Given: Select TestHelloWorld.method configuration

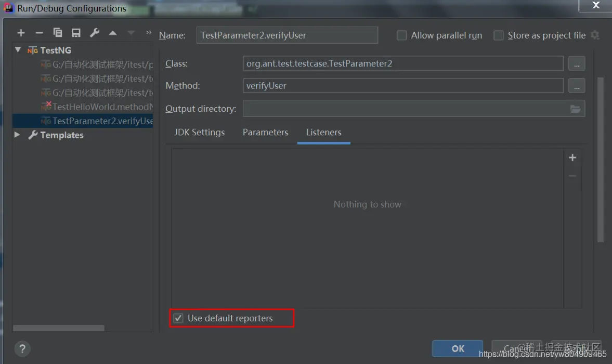Looking at the screenshot, I should [97, 107].
